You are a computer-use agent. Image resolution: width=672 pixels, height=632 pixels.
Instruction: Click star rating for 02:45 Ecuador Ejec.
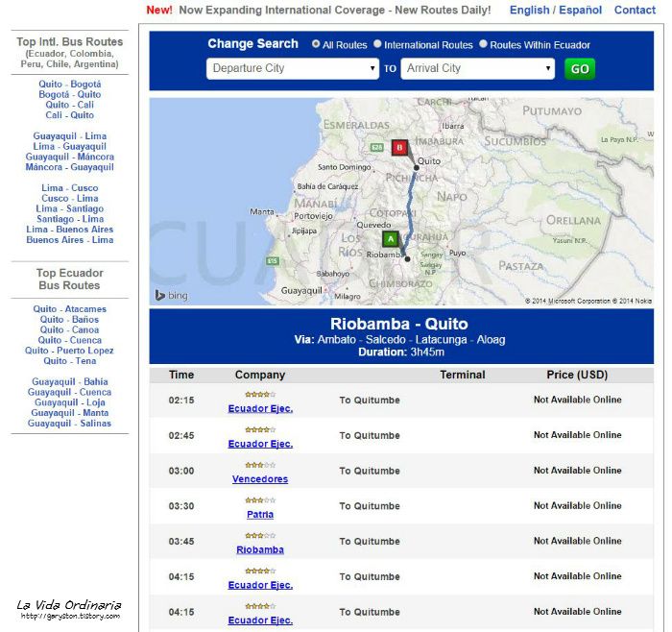point(260,429)
